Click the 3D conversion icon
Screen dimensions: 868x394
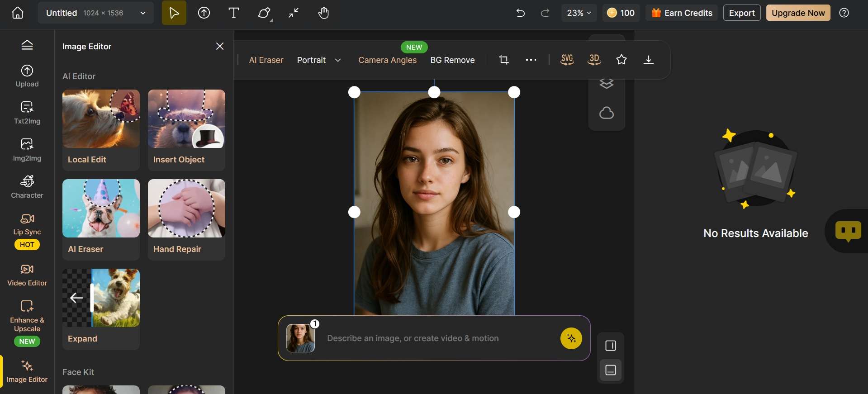pyautogui.click(x=594, y=60)
